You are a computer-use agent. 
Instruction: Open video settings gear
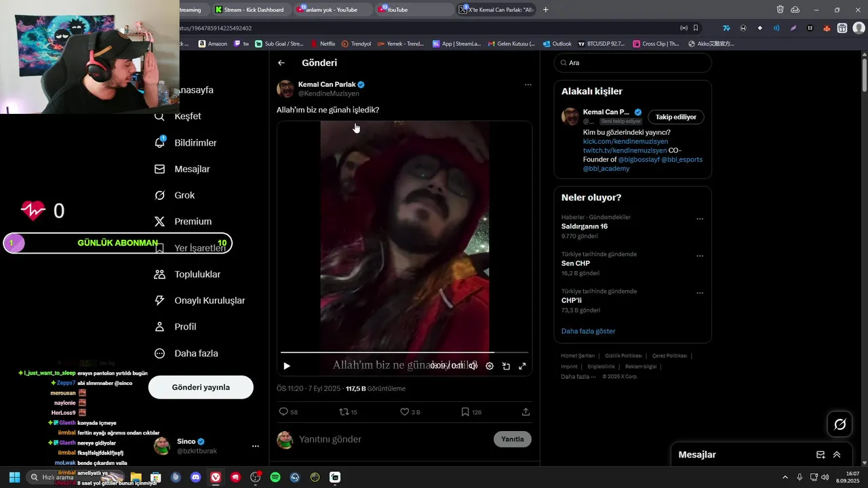click(490, 366)
